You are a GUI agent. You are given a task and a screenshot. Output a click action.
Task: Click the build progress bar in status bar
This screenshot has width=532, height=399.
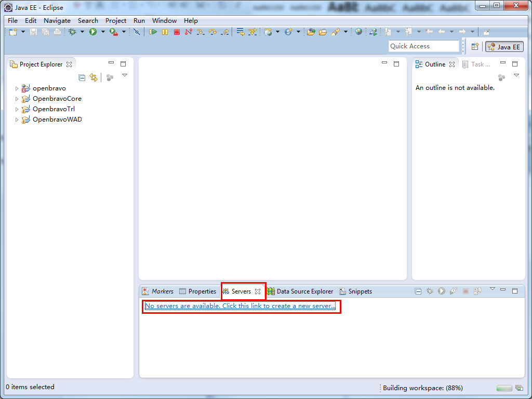(x=504, y=388)
